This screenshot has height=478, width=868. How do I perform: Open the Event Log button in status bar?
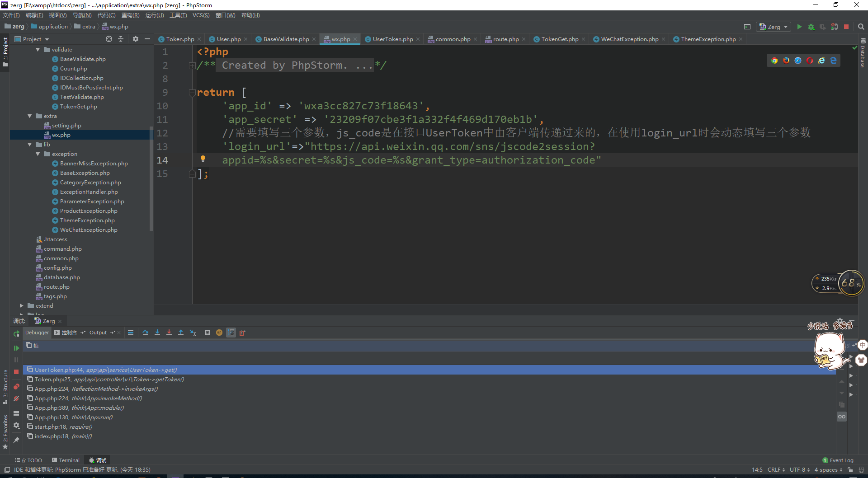coord(838,460)
